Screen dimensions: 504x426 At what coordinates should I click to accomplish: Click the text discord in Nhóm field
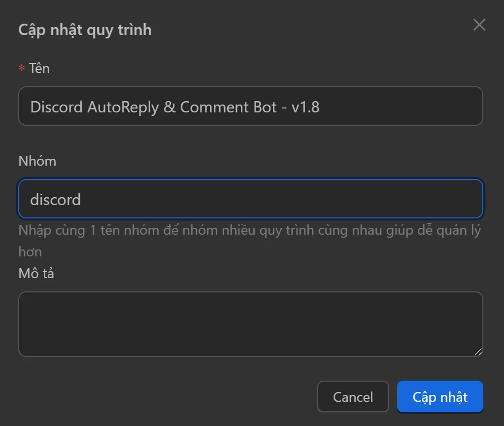55,200
